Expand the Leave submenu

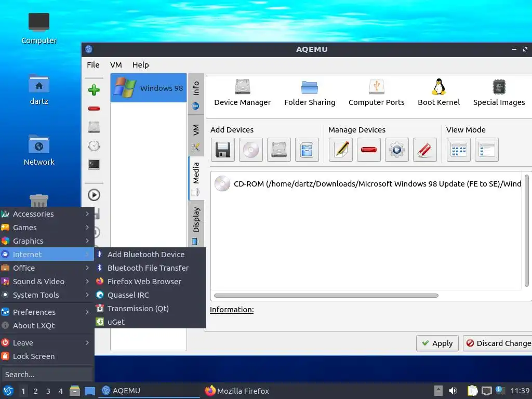pos(47,343)
